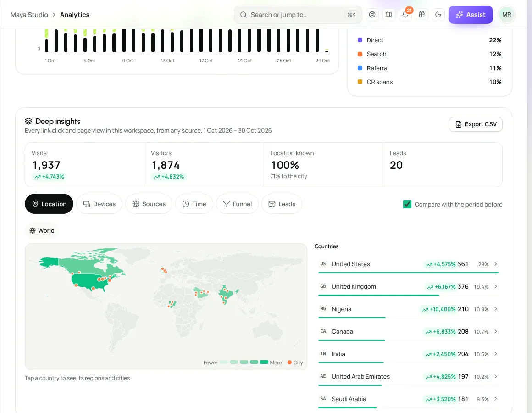
Task: Click the Visits +4,743% trend badge
Action: pyautogui.click(x=49, y=177)
